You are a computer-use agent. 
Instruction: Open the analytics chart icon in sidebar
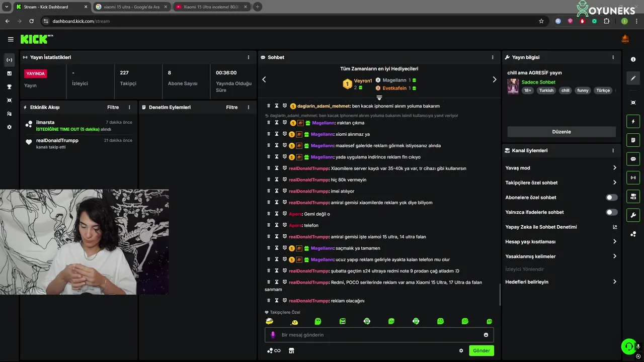[x=9, y=73]
